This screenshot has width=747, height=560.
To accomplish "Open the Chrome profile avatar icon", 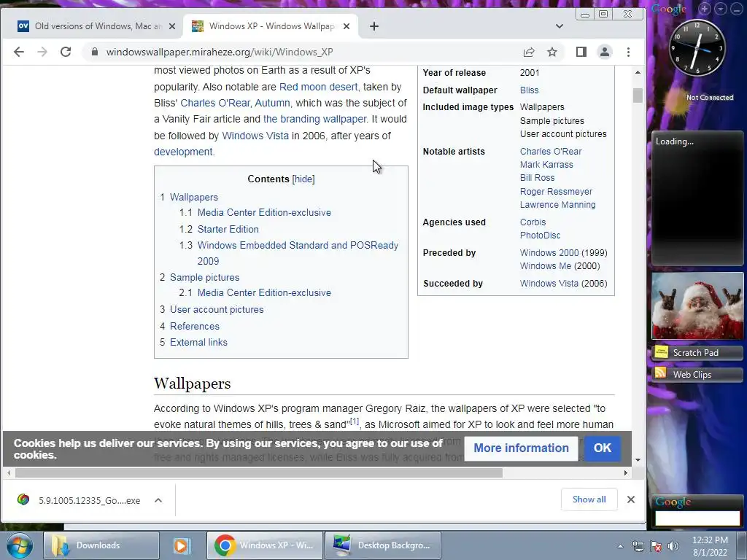I will (x=605, y=52).
